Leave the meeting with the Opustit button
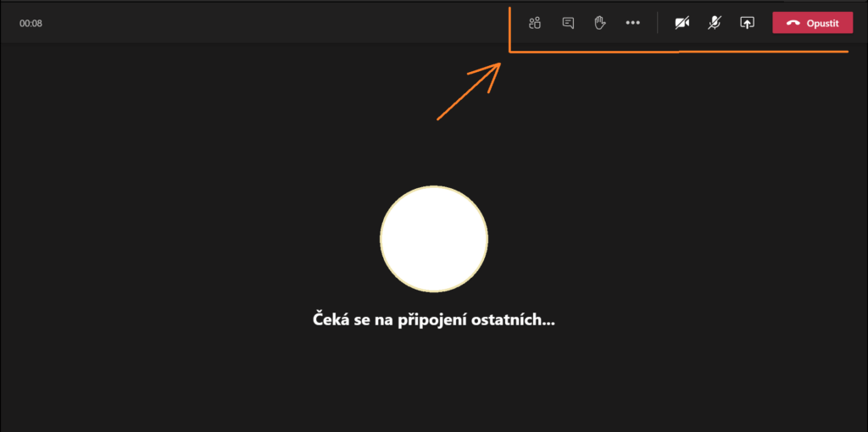The width and height of the screenshot is (868, 432). click(812, 23)
